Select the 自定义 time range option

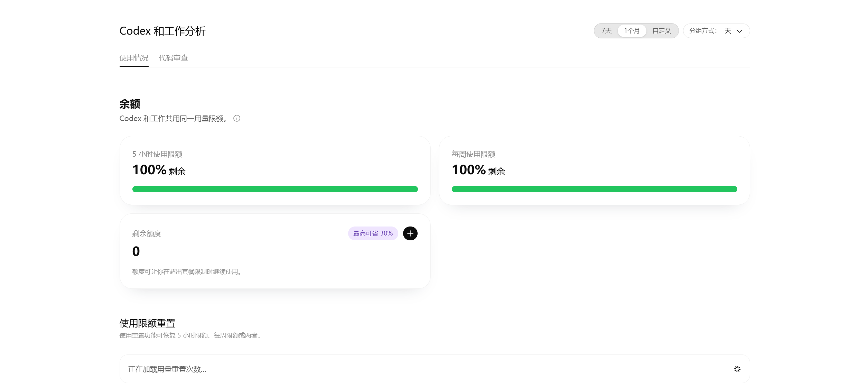(662, 31)
